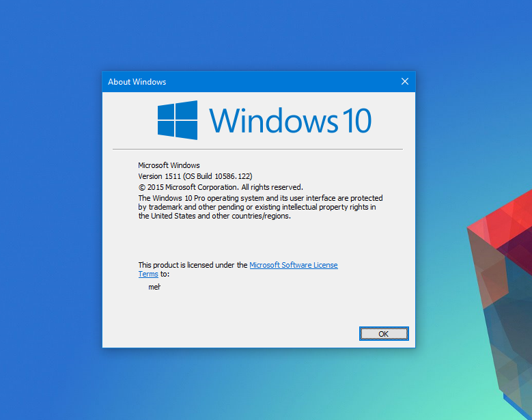Screen dimensions: 532x420
Task: Click the 'This product is licensed under' text
Action: coord(193,265)
